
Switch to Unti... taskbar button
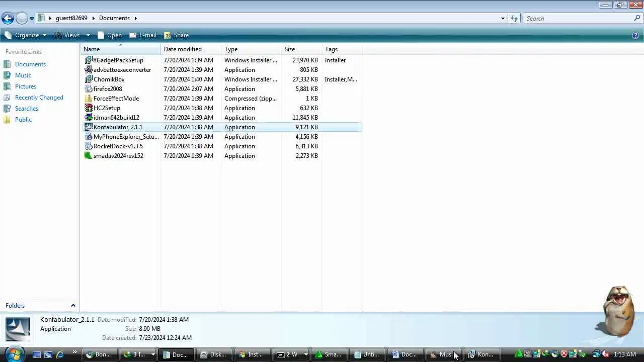click(x=367, y=354)
